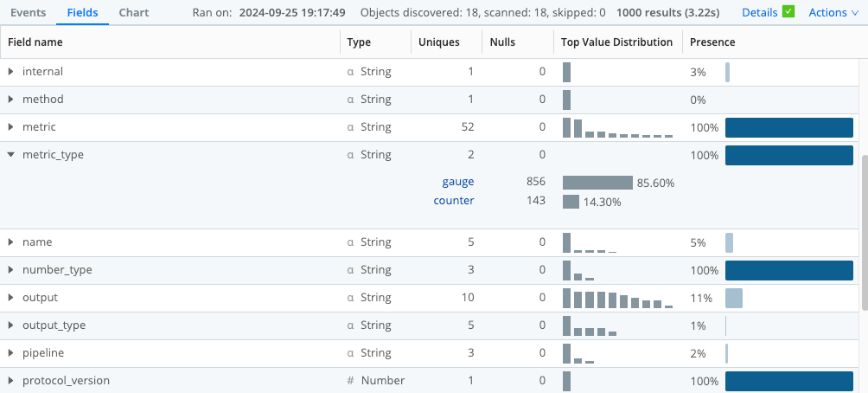Screen dimensions: 868x393
Task: Click the green checkmark next to Details
Action: click(788, 12)
